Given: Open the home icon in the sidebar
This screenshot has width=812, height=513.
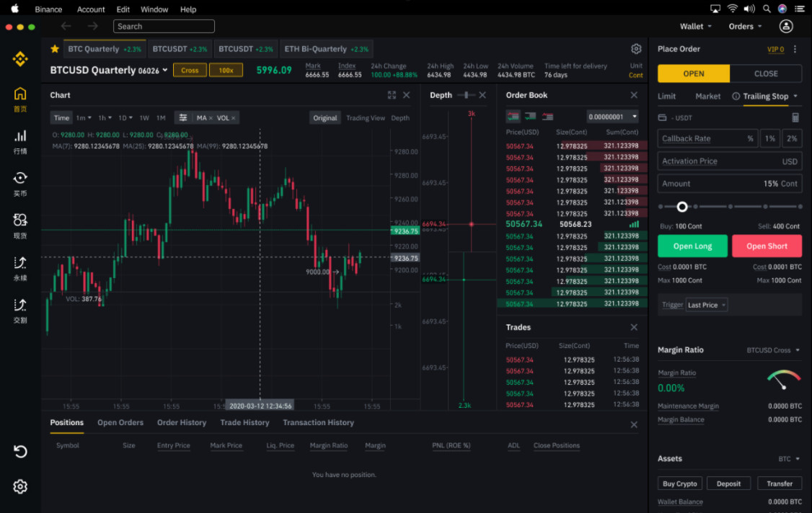Looking at the screenshot, I should coord(20,94).
